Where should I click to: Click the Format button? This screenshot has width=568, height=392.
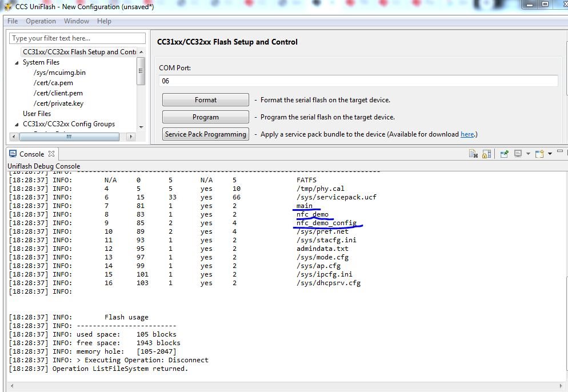point(205,99)
